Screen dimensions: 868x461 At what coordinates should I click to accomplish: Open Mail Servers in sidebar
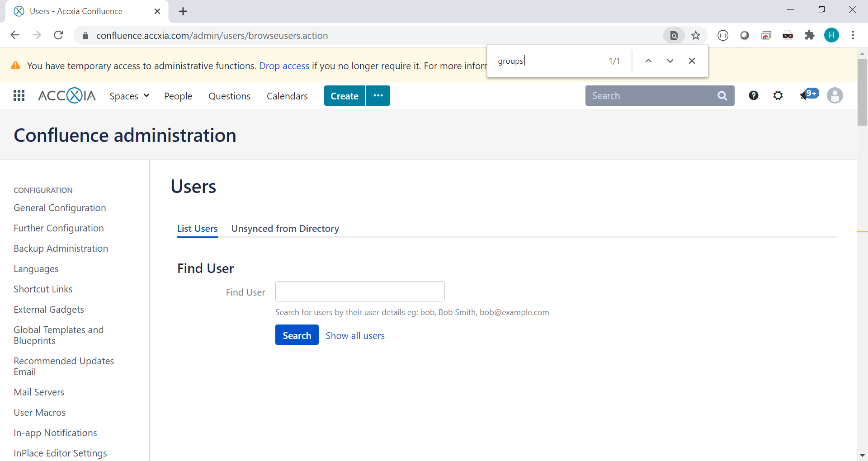(39, 392)
